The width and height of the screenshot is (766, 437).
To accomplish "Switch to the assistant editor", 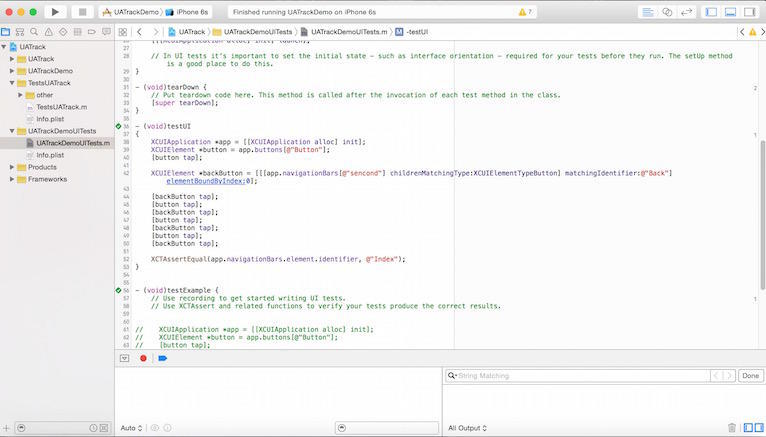I will tap(667, 12).
